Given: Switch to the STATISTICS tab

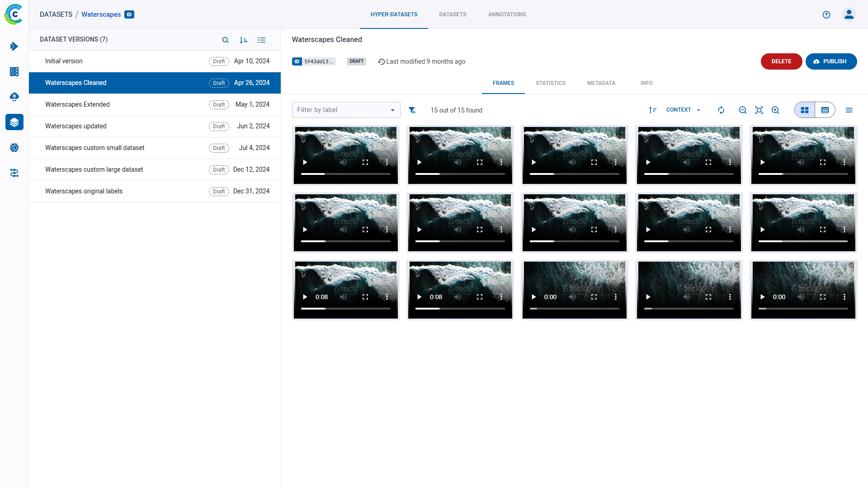Looking at the screenshot, I should coord(550,83).
